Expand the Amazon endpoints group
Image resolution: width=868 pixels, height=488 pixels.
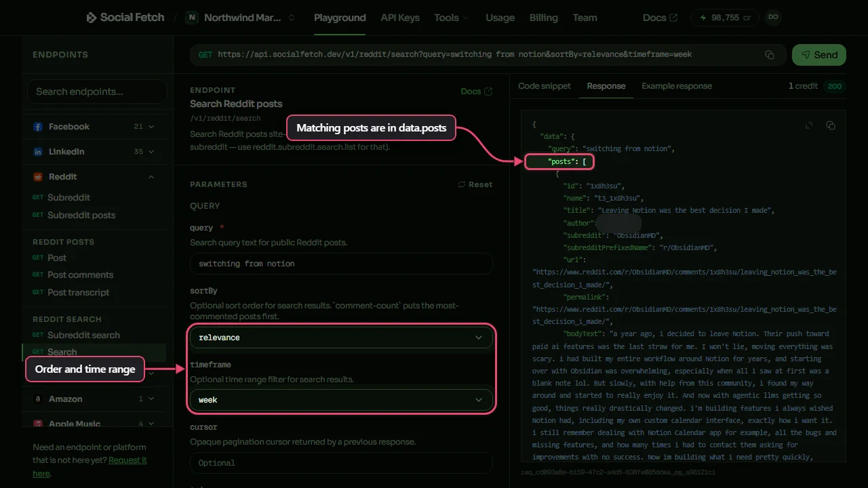point(151,399)
